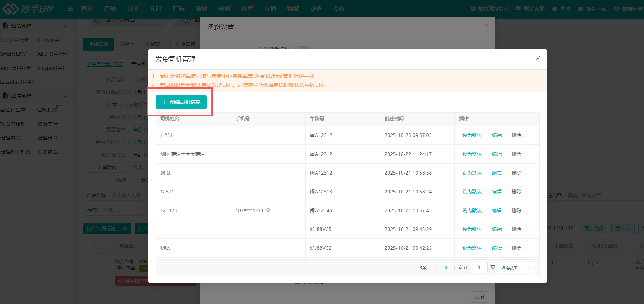Go to next page using right arrow
This screenshot has height=304, width=644.
pos(454,268)
